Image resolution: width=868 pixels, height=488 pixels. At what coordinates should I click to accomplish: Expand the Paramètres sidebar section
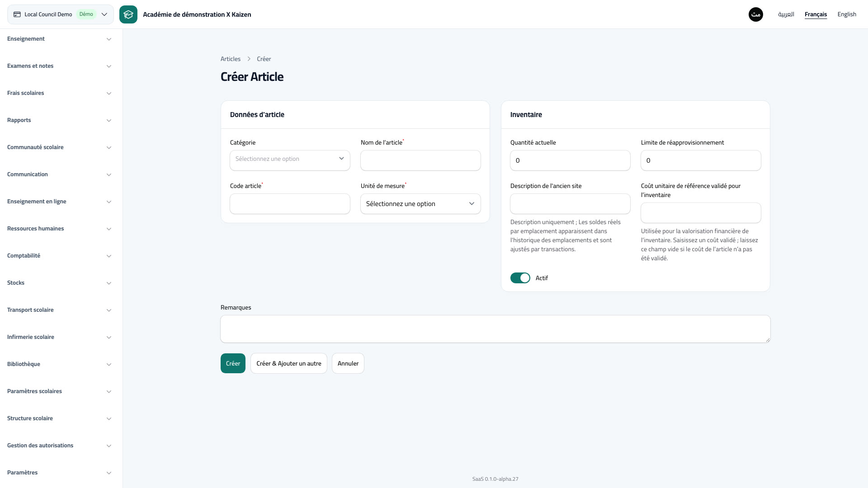pos(59,473)
